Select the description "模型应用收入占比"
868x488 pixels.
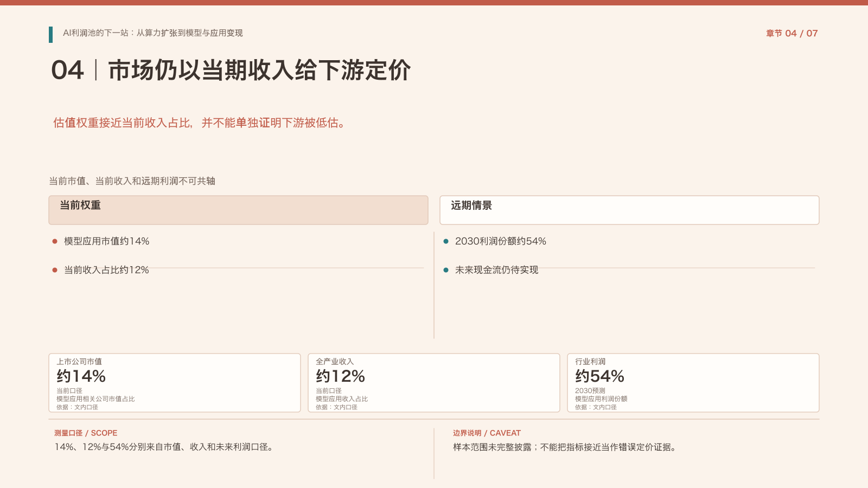[342, 399]
